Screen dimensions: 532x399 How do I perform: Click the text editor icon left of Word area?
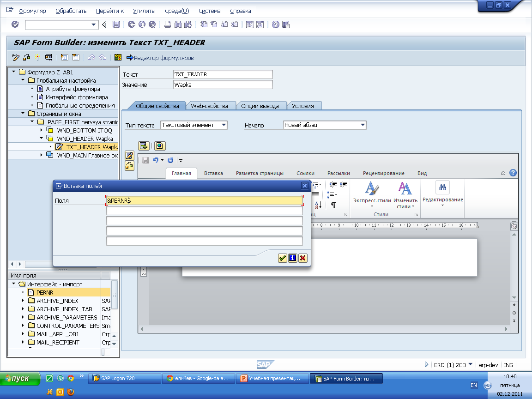pyautogui.click(x=129, y=156)
